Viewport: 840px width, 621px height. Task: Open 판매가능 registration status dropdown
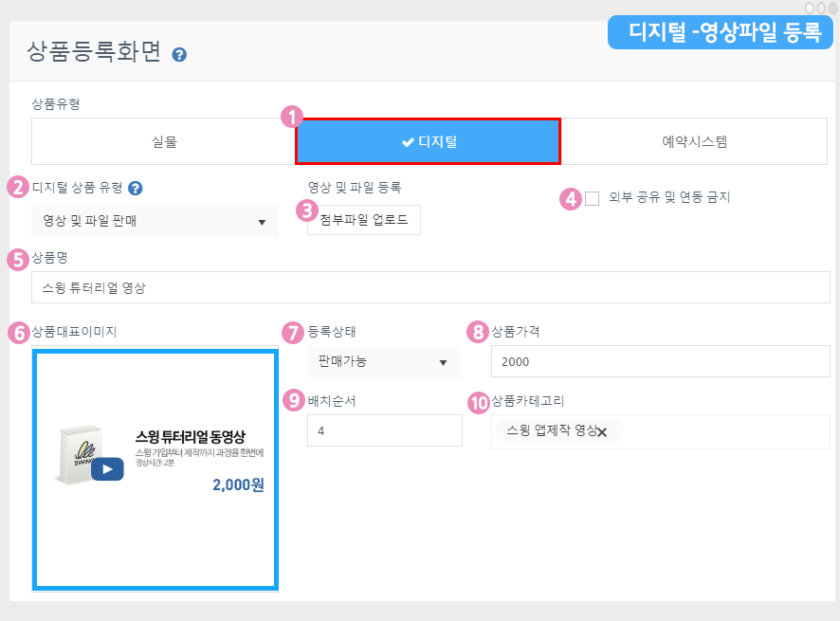pos(383,361)
